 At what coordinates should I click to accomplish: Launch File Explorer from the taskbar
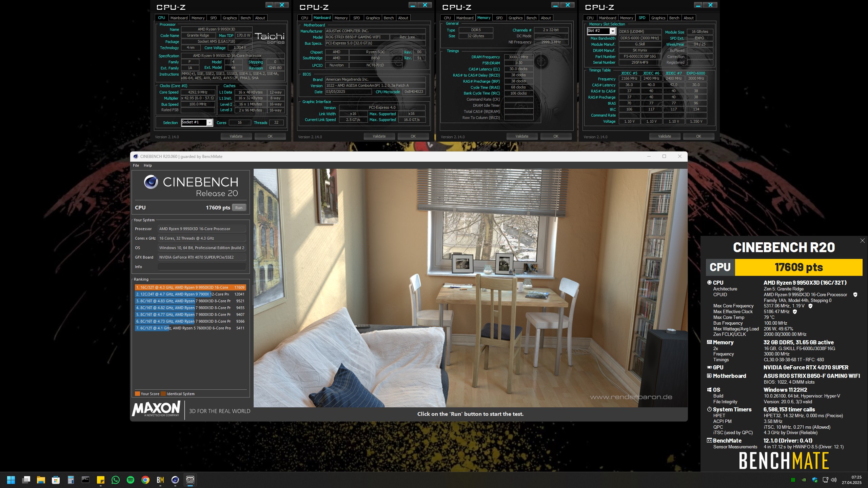coord(41,480)
